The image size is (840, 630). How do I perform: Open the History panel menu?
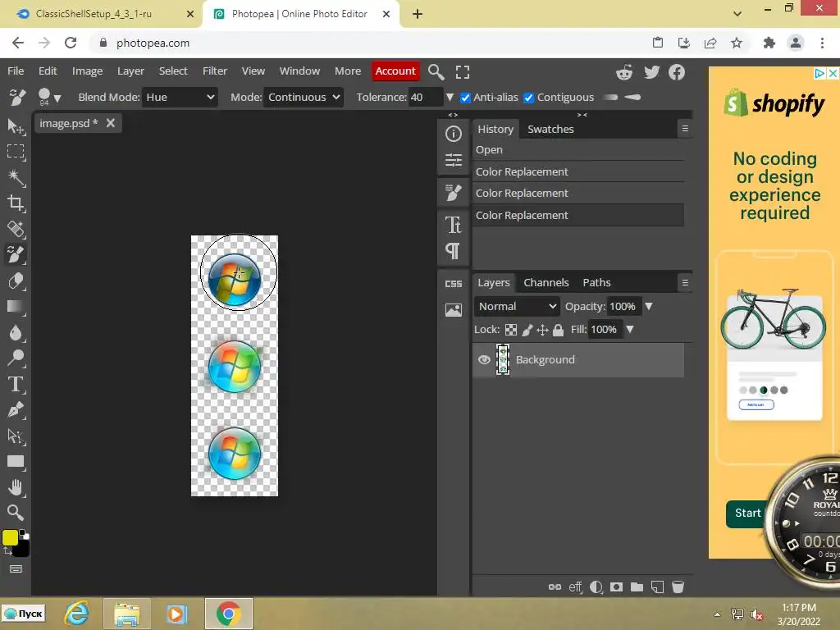pyautogui.click(x=685, y=129)
